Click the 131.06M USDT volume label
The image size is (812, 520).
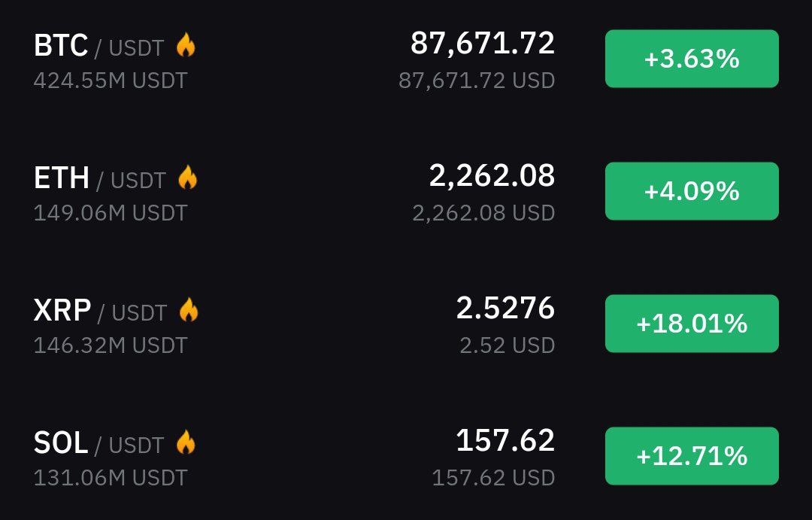[x=111, y=478]
